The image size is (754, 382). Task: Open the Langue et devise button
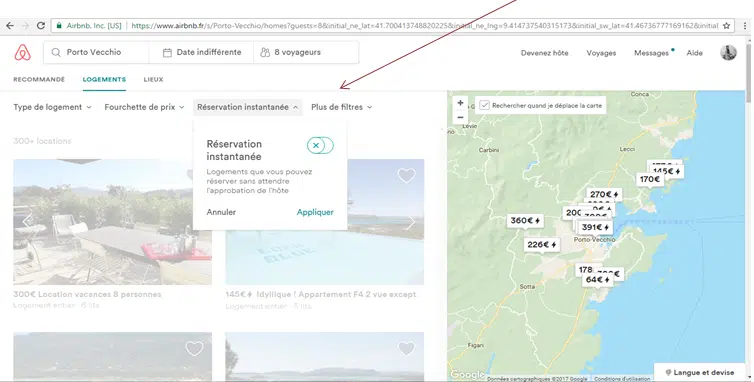coord(700,372)
